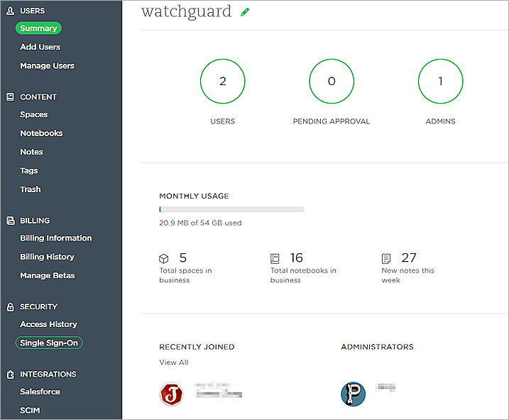Open Tags in the sidebar
The width and height of the screenshot is (509, 420).
coord(29,170)
